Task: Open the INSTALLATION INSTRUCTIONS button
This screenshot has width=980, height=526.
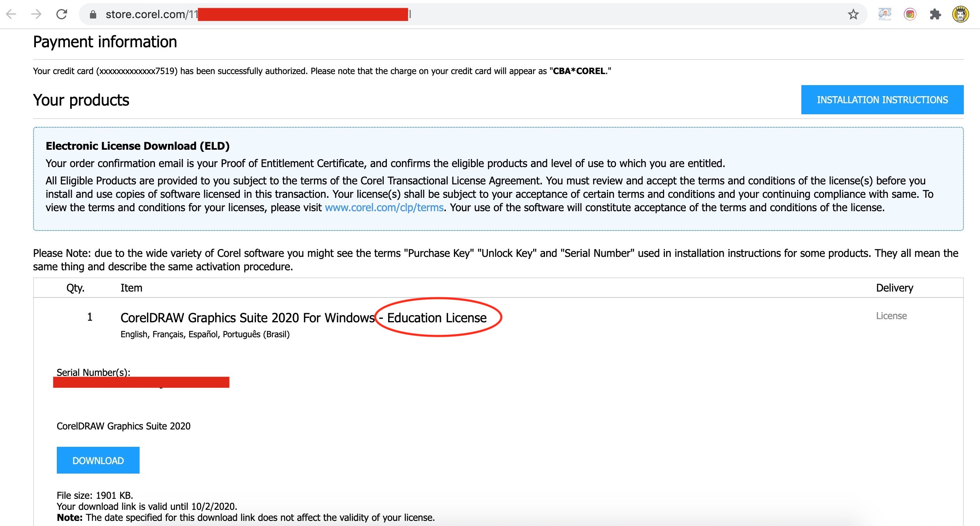Action: click(882, 100)
